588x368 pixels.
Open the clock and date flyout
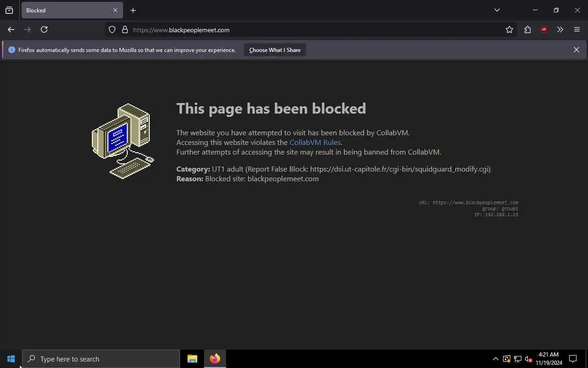point(549,359)
